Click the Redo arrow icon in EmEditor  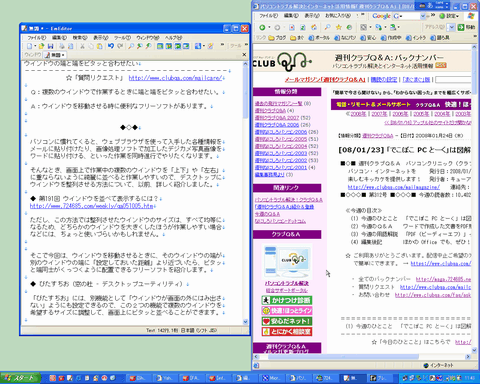tap(120, 46)
